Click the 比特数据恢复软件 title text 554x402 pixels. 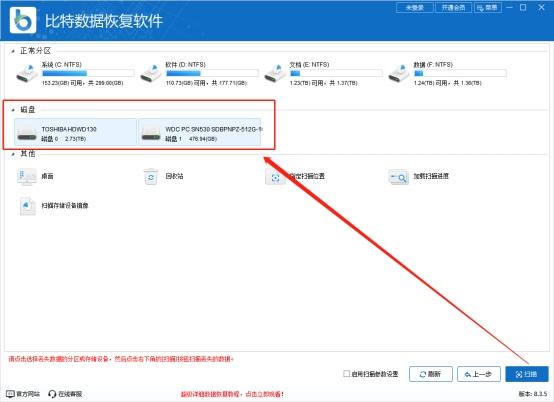tap(104, 21)
